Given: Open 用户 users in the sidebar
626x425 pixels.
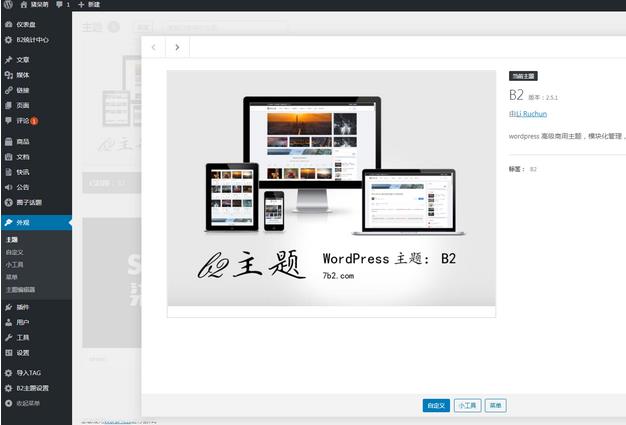Looking at the screenshot, I should click(x=22, y=322).
